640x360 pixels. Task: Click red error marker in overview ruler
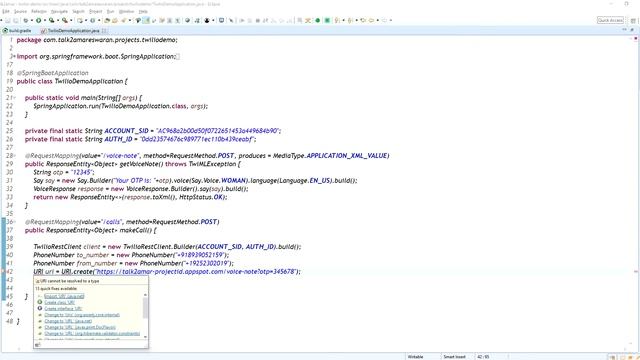636,271
